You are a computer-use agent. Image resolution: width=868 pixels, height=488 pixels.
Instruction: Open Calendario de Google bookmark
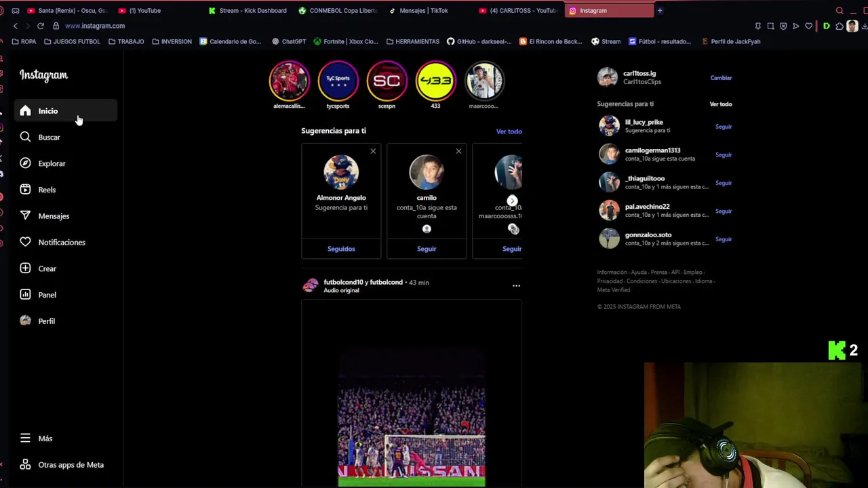(230, 41)
